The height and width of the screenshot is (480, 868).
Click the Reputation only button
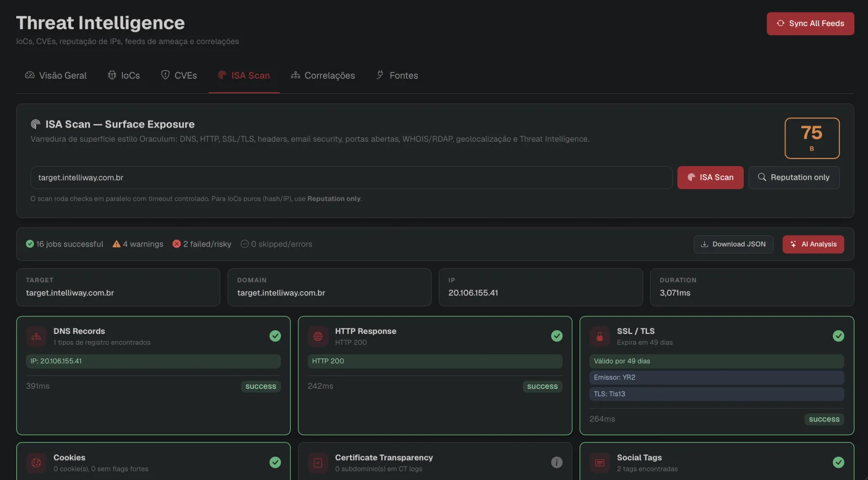pyautogui.click(x=794, y=178)
